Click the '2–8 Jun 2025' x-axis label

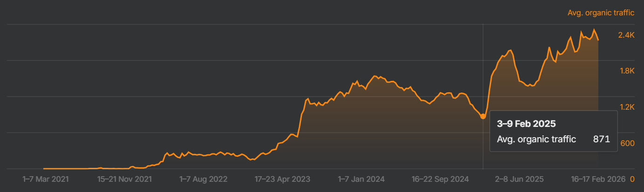pyautogui.click(x=519, y=179)
